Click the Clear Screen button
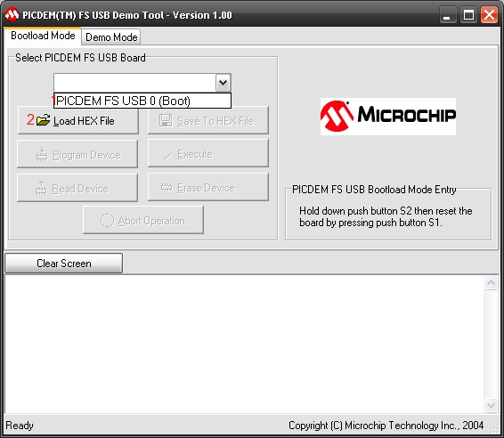The height and width of the screenshot is (438, 504). coord(63,264)
